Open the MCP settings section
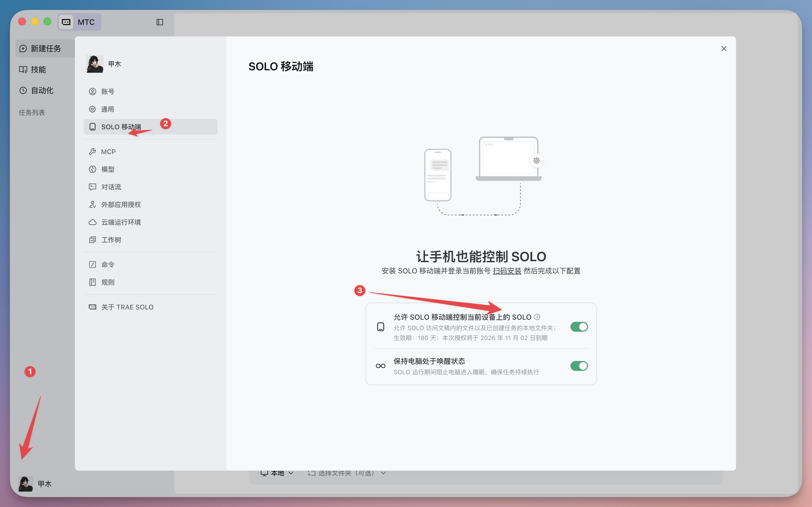Image resolution: width=812 pixels, height=507 pixels. coord(150,152)
